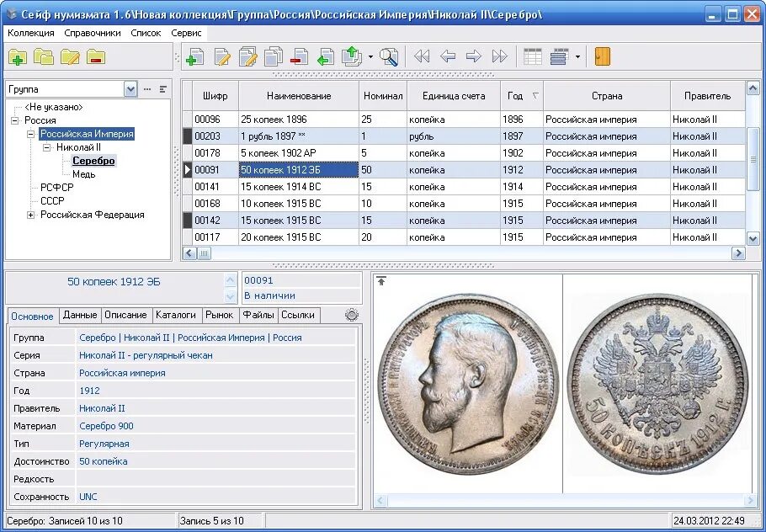
Task: Switch to the Файлы tab
Action: (x=258, y=315)
